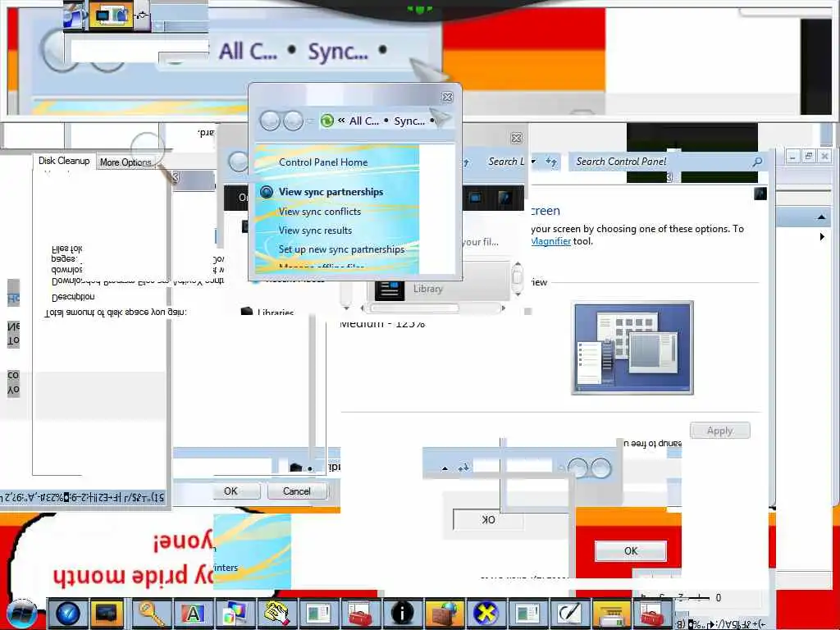The height and width of the screenshot is (630, 840).
Task: Click Sync... breadcrumb in Sync Center
Action: click(409, 121)
